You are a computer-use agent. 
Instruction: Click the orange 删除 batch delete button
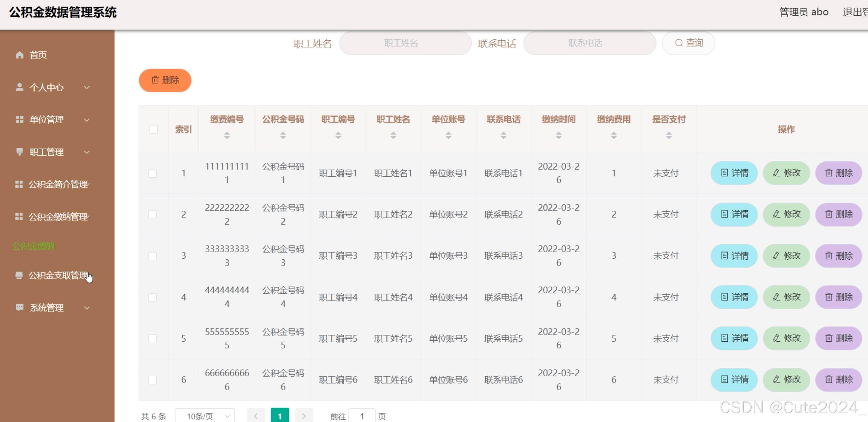165,80
